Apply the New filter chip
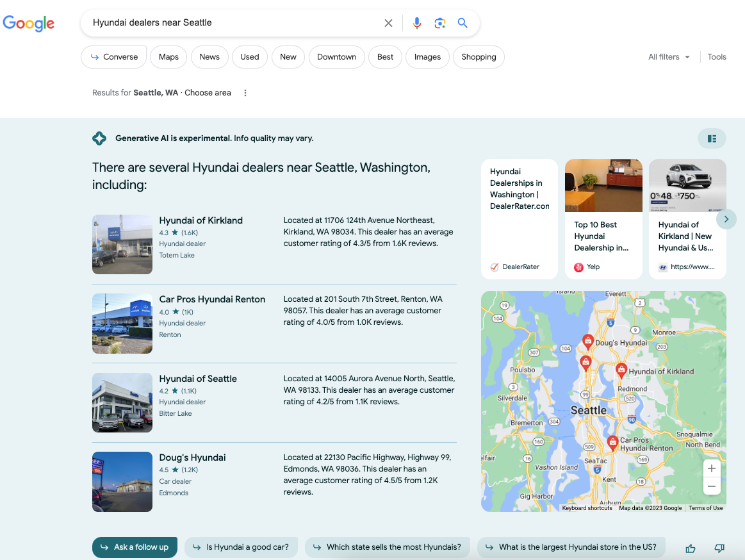The height and width of the screenshot is (560, 745). (x=288, y=57)
